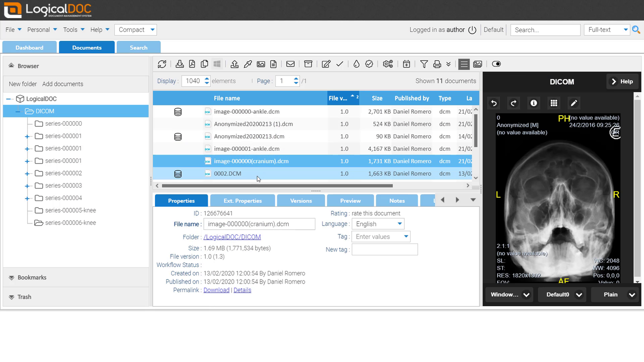Toggle the preview visibility eye icon

[x=497, y=64]
